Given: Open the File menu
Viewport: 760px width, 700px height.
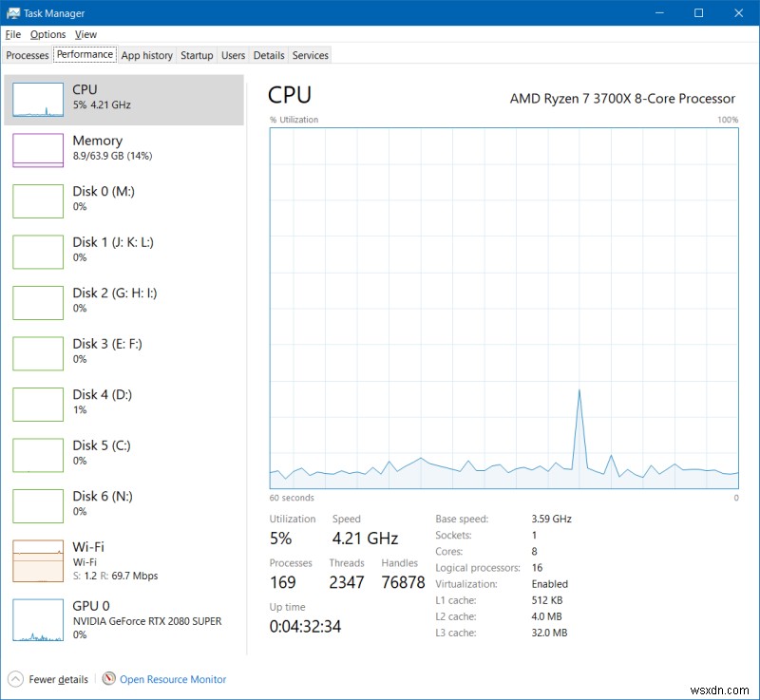Looking at the screenshot, I should tap(14, 34).
